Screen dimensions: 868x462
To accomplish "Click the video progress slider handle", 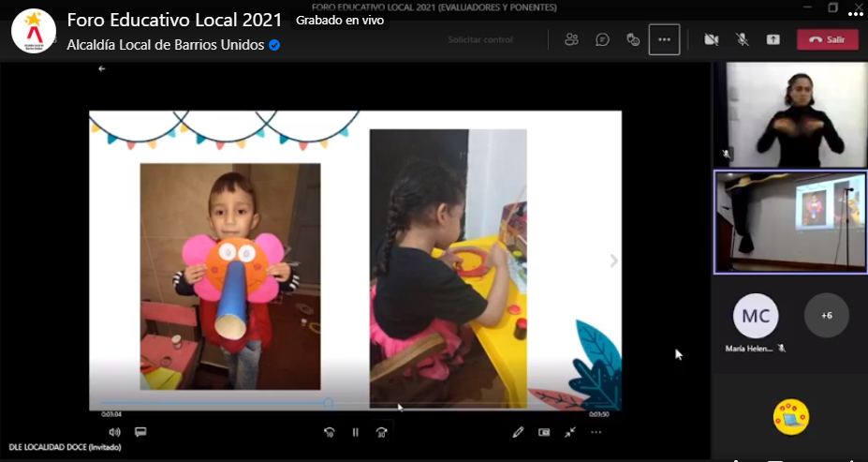I will (x=329, y=403).
